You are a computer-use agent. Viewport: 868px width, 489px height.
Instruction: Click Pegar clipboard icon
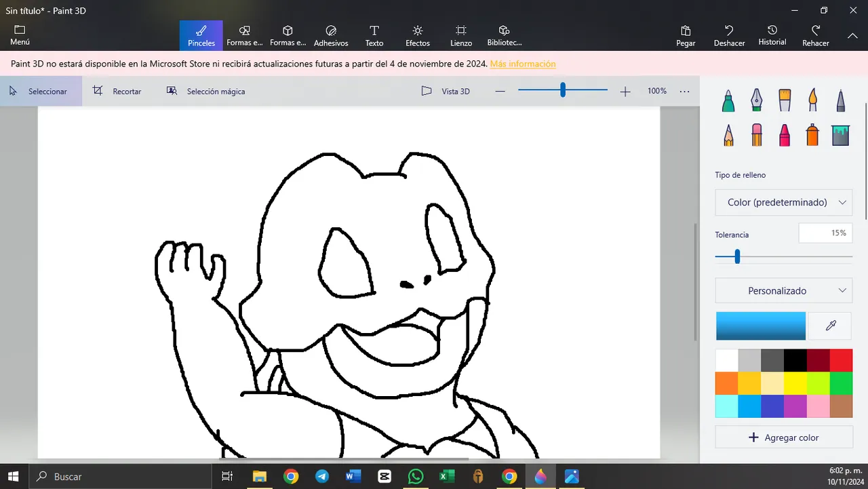[686, 36]
